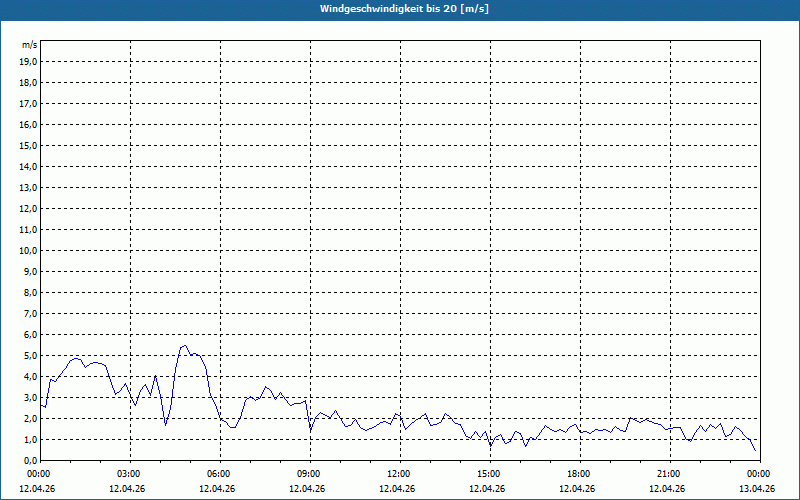Image resolution: width=800 pixels, height=500 pixels.
Task: Select the "10,0" y-axis label
Action: coord(28,251)
